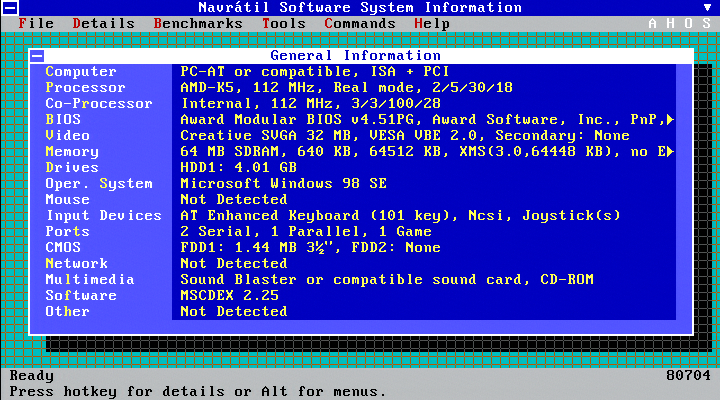
Task: Select the CMOS details label
Action: [x=63, y=248]
